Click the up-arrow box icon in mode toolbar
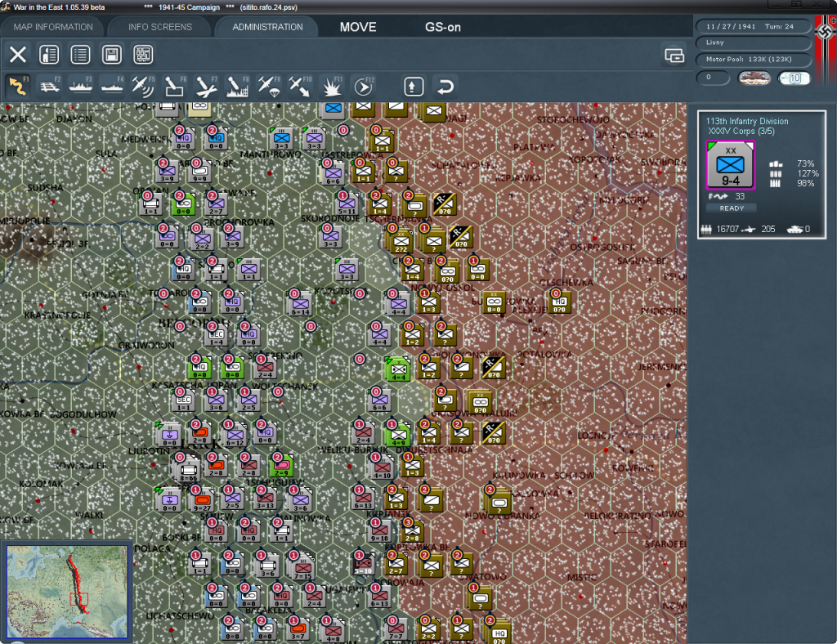The height and width of the screenshot is (644, 837). [x=414, y=87]
